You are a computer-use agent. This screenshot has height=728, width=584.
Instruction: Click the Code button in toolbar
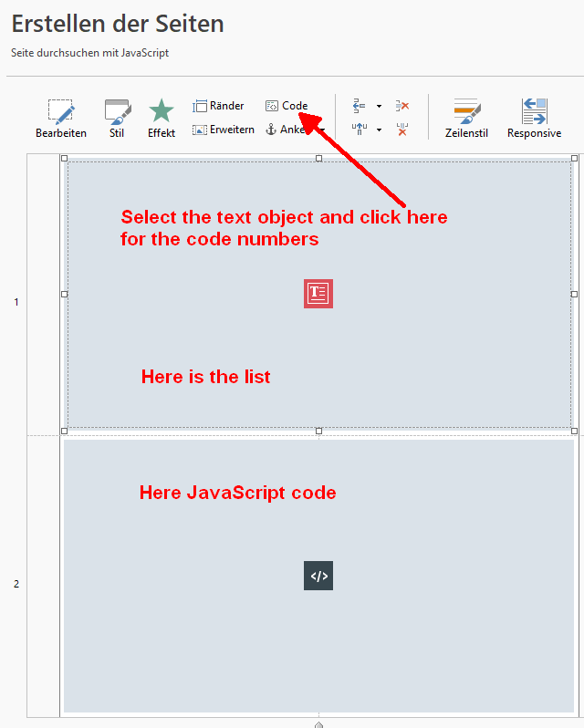coord(287,106)
